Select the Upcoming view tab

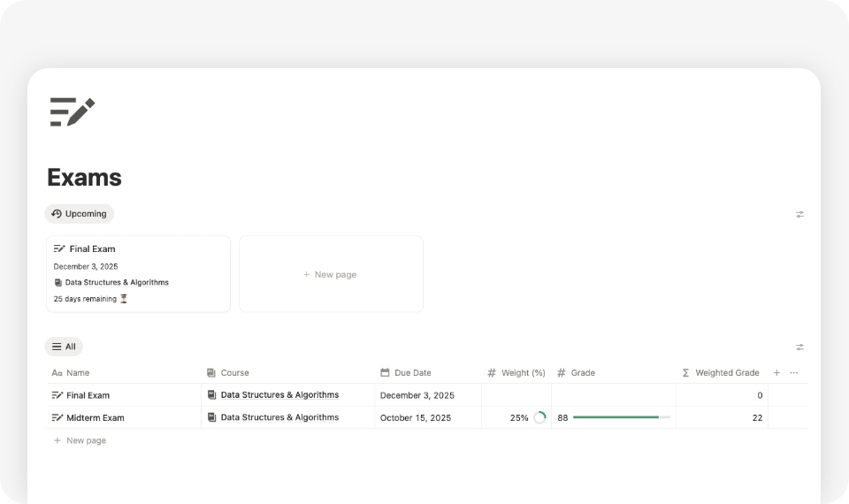[x=79, y=214]
